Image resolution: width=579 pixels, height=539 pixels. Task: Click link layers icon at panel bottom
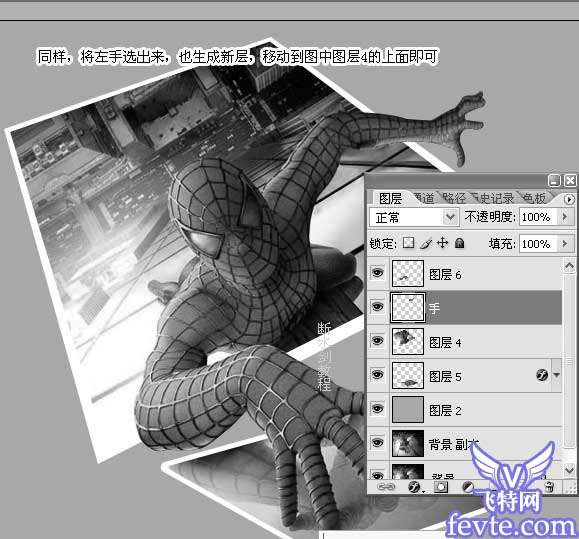[x=385, y=487]
